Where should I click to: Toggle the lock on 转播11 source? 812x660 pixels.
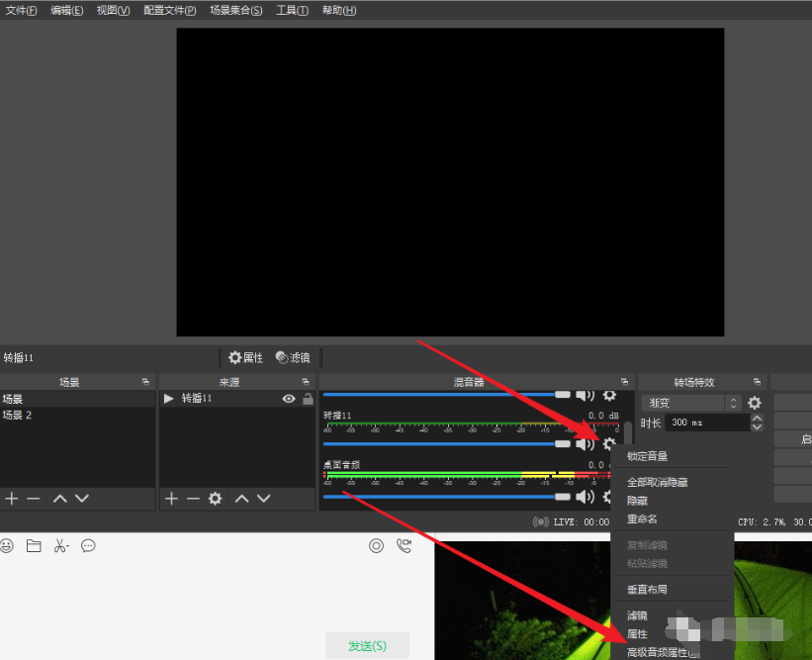[308, 399]
